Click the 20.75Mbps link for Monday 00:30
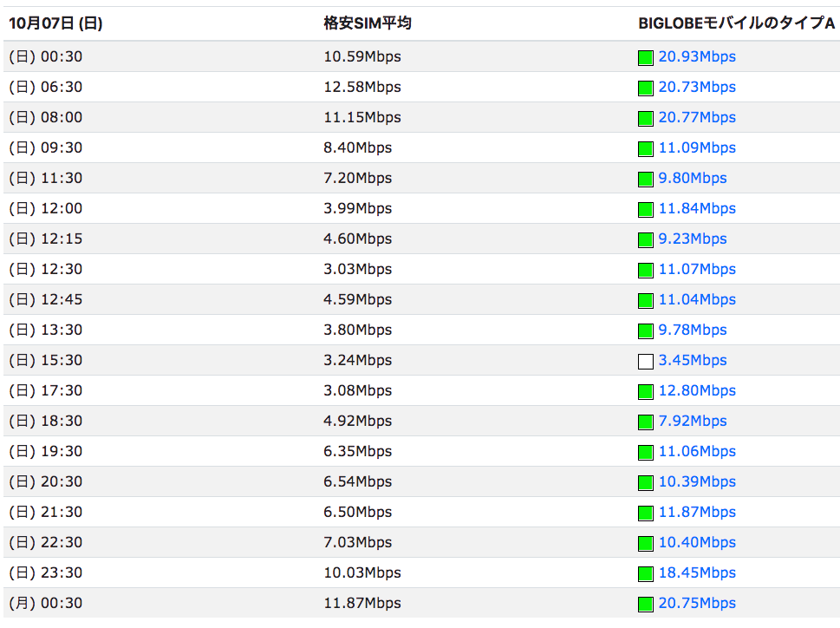The height and width of the screenshot is (628, 840). 697,604
